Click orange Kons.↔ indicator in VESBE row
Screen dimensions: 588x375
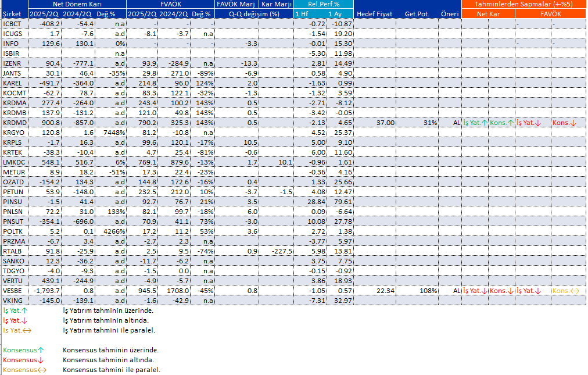563,291
